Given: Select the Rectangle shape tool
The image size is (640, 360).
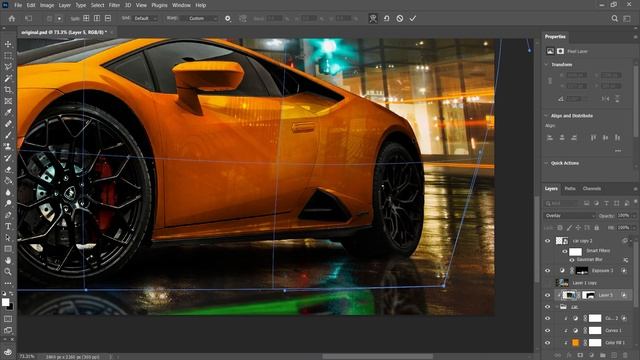Looking at the screenshot, I should (8, 249).
